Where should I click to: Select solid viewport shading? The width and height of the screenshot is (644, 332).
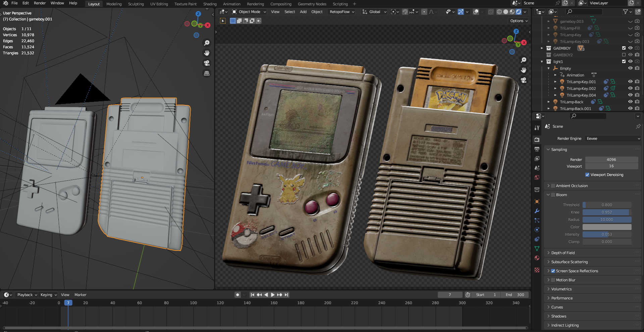(x=505, y=12)
